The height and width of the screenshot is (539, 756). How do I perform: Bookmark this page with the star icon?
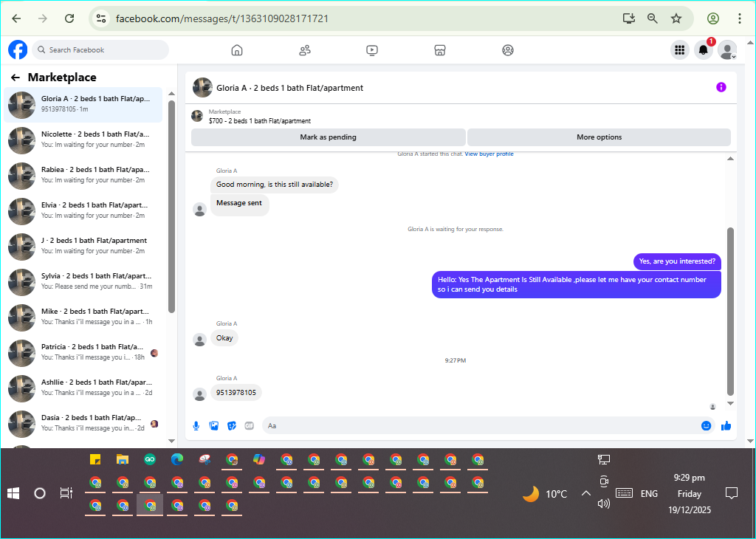click(x=676, y=18)
